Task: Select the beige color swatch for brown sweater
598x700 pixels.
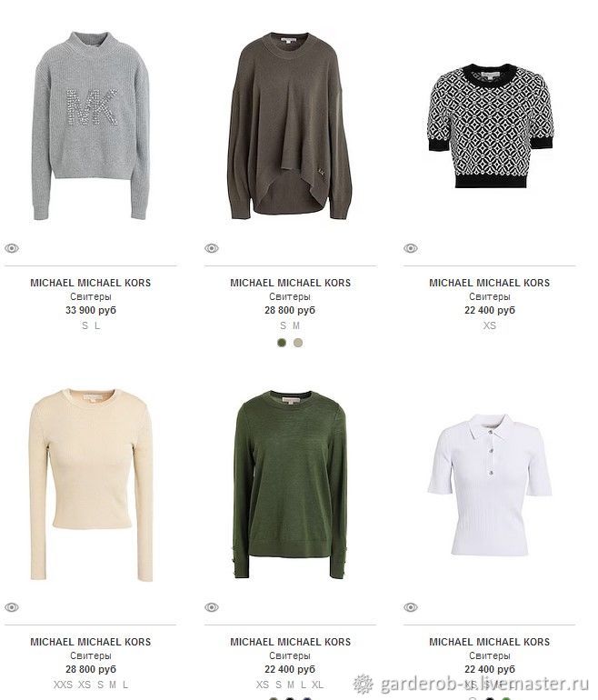Action: tap(298, 343)
